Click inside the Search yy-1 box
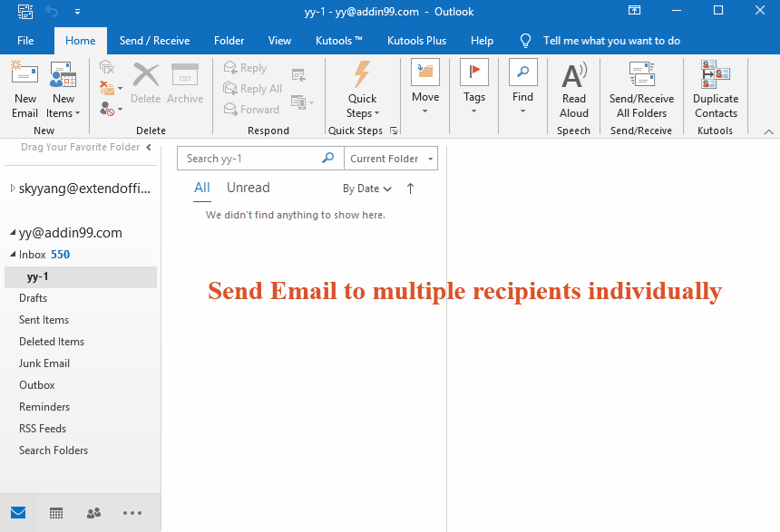Image resolution: width=780 pixels, height=532 pixels. 254,158
